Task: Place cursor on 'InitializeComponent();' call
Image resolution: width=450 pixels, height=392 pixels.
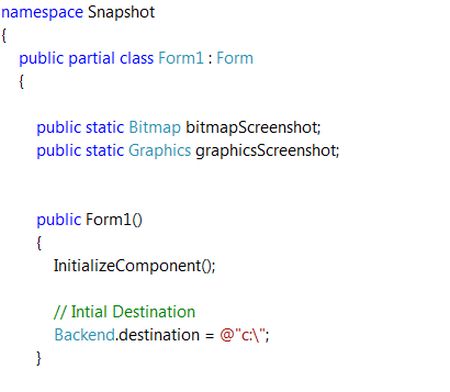Action: pyautogui.click(x=135, y=266)
